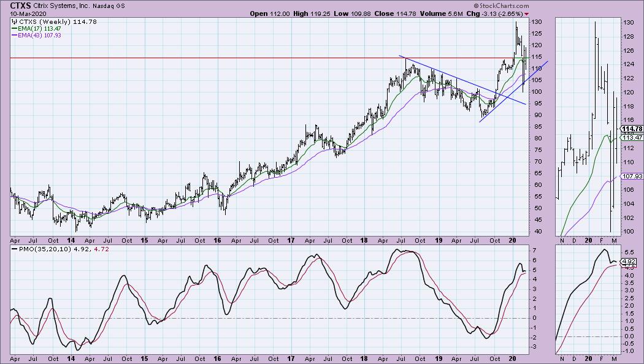Click the OHLC bar icon before CTXS (Weekly)

pos(14,21)
